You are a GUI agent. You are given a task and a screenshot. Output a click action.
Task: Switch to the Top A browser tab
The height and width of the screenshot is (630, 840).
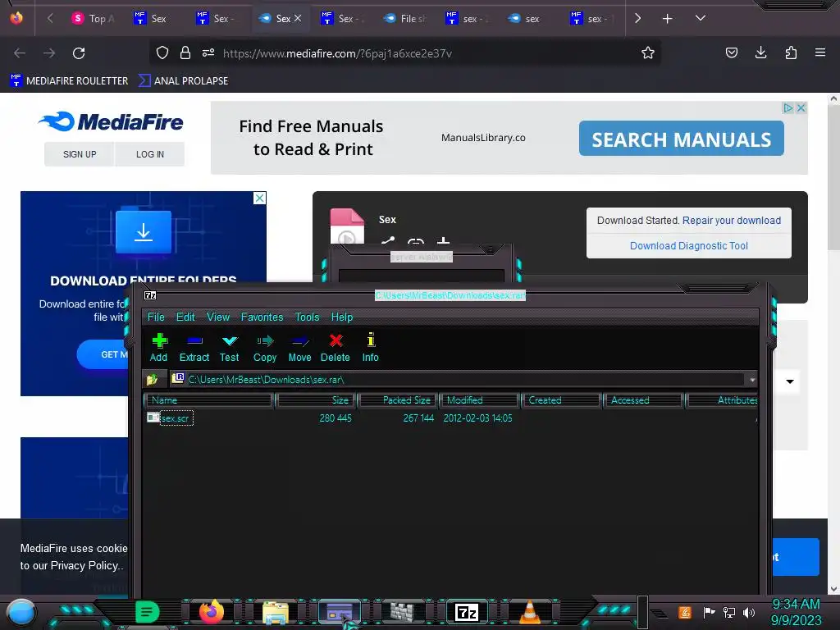click(x=94, y=19)
